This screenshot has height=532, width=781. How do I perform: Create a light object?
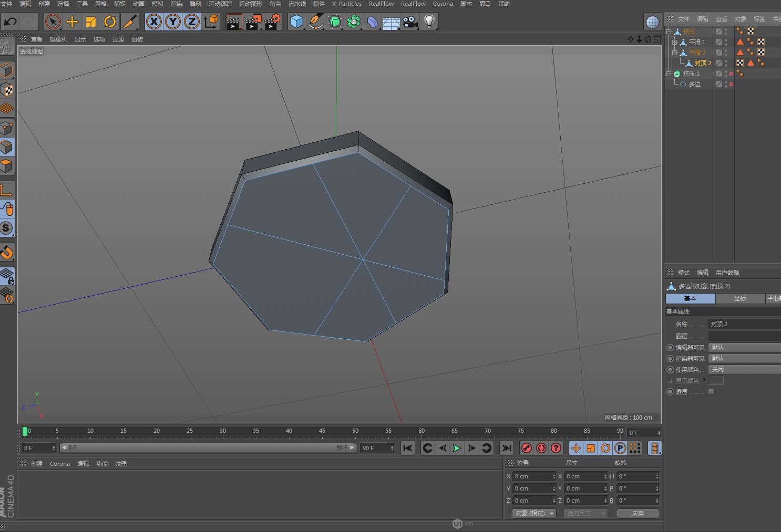click(429, 22)
